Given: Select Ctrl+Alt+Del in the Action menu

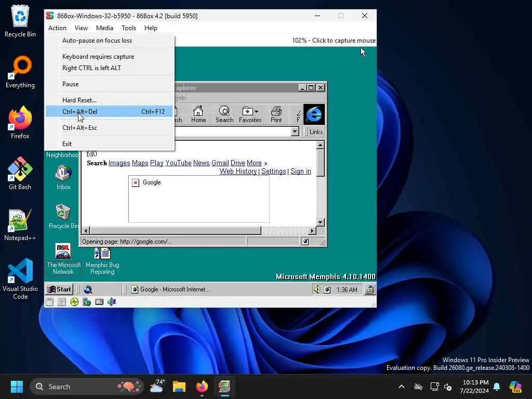Looking at the screenshot, I should [x=109, y=112].
